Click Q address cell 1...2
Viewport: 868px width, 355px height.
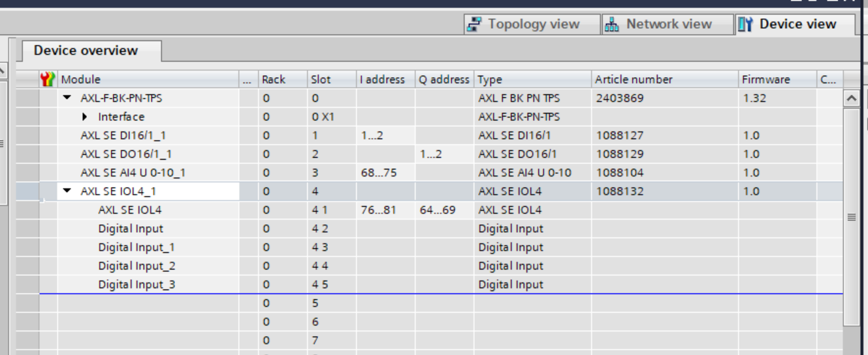click(444, 154)
